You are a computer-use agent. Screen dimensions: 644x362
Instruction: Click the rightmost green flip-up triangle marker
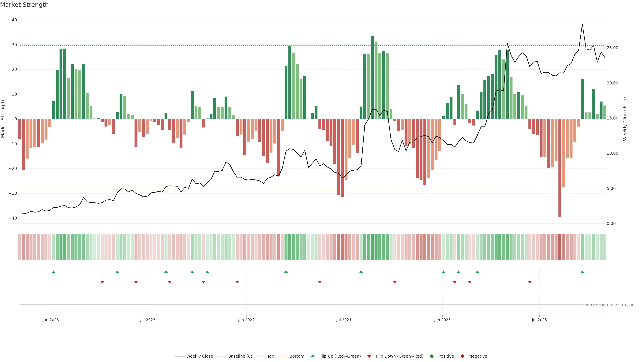click(582, 272)
